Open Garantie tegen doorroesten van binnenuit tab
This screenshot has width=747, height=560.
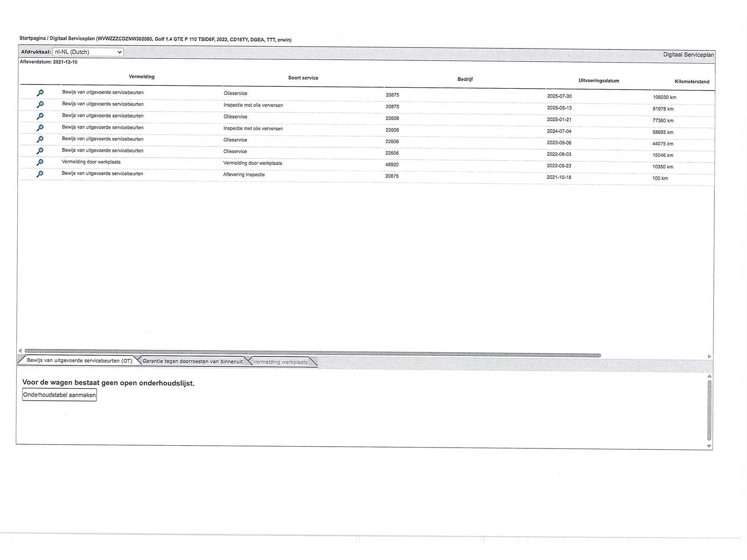(x=192, y=361)
